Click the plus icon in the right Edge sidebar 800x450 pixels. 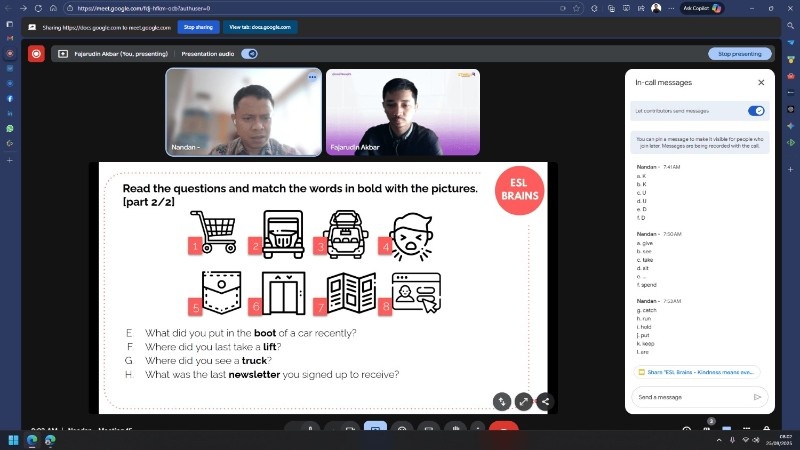[x=790, y=169]
